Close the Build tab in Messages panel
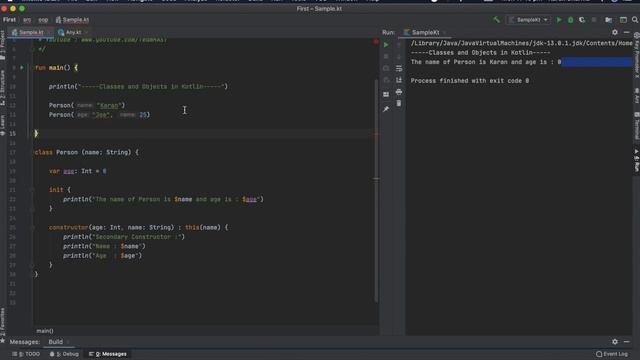This screenshot has height=360, width=640. [x=68, y=342]
